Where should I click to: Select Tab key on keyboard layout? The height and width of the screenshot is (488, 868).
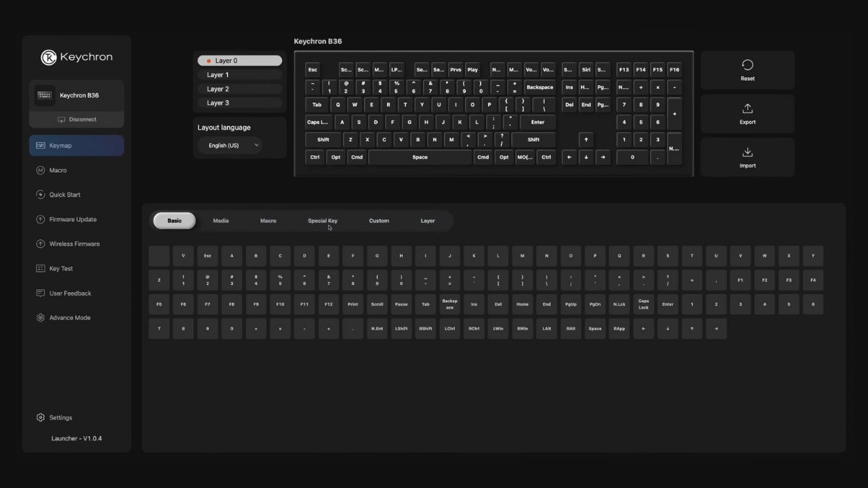click(x=317, y=105)
